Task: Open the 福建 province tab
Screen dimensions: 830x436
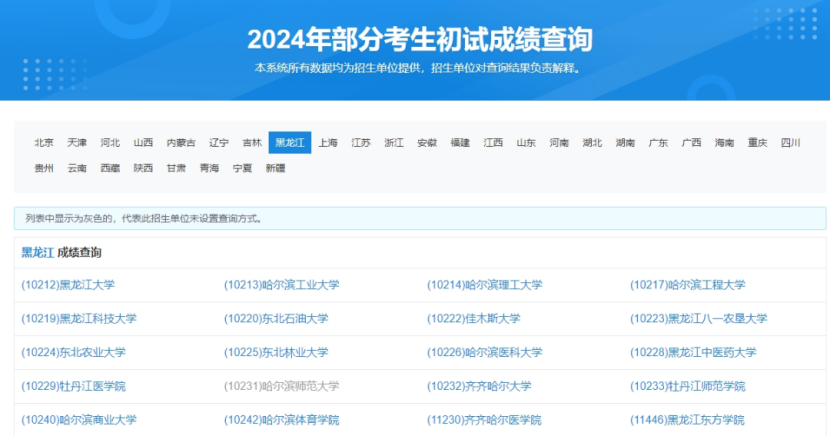Action: tap(460, 142)
